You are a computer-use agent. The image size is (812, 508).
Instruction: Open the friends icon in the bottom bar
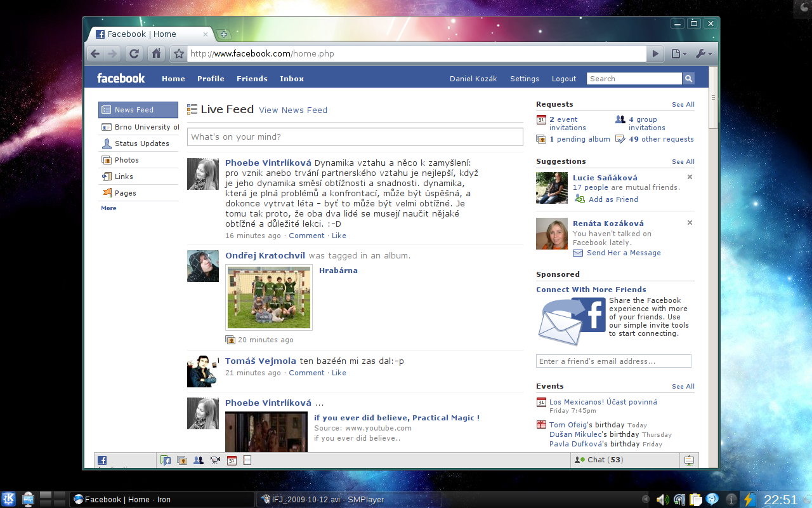199,460
